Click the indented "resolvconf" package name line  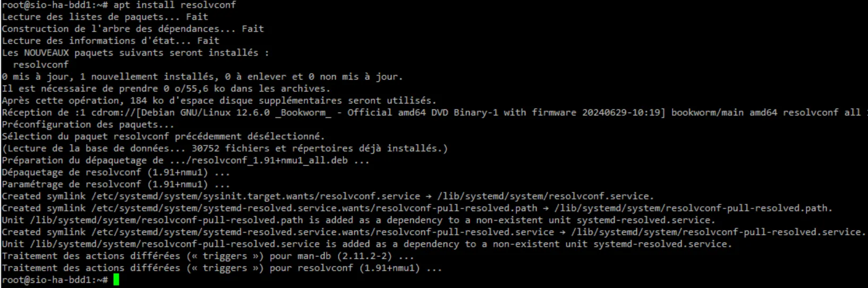[x=41, y=65]
